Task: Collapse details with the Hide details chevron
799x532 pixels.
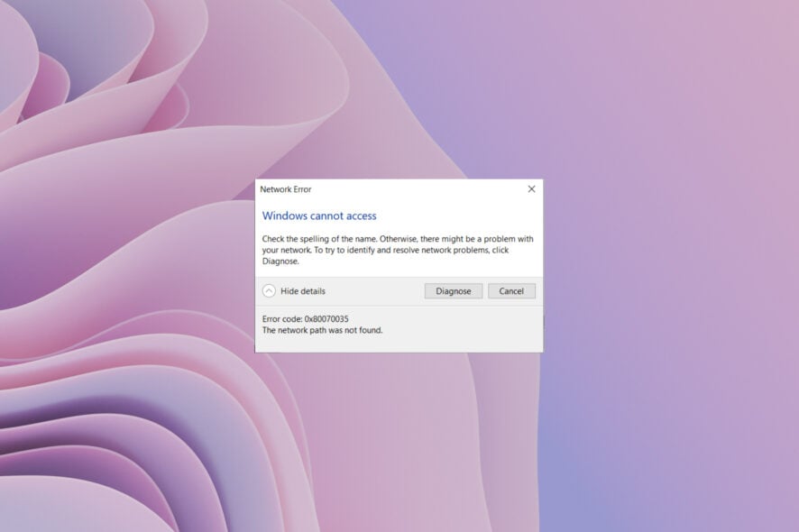Action: (269, 291)
